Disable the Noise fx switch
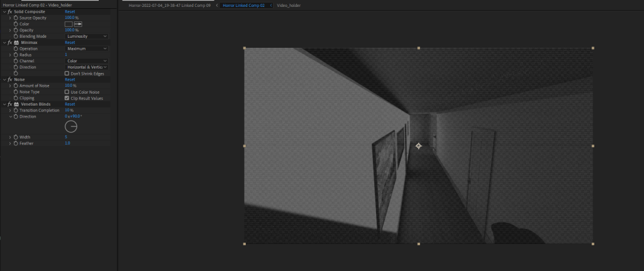This screenshot has width=644, height=271. pos(10,80)
